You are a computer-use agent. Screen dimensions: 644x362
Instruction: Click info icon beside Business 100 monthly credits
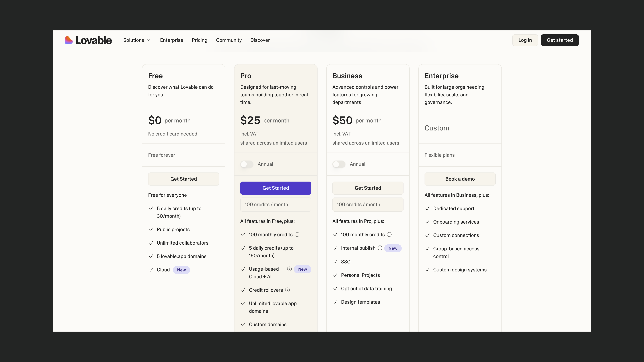389,235
